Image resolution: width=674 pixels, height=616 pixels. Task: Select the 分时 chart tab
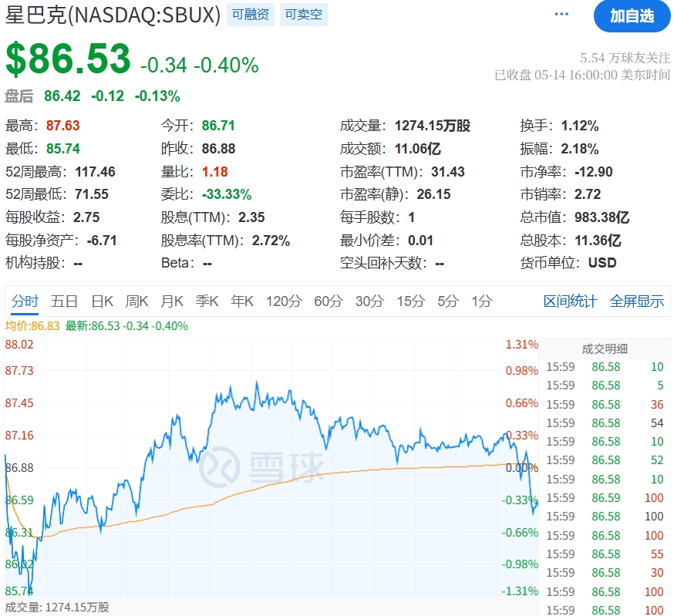point(25,301)
